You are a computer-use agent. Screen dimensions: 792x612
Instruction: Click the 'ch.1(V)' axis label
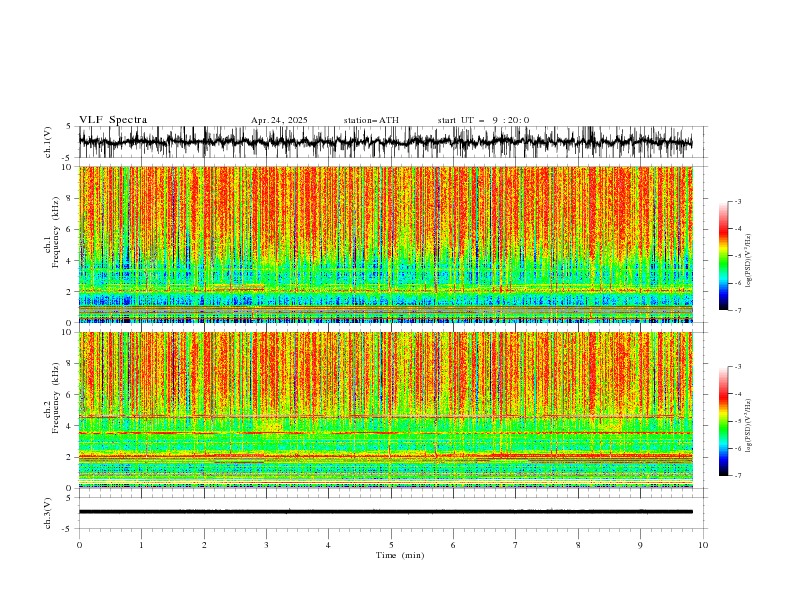click(x=48, y=142)
